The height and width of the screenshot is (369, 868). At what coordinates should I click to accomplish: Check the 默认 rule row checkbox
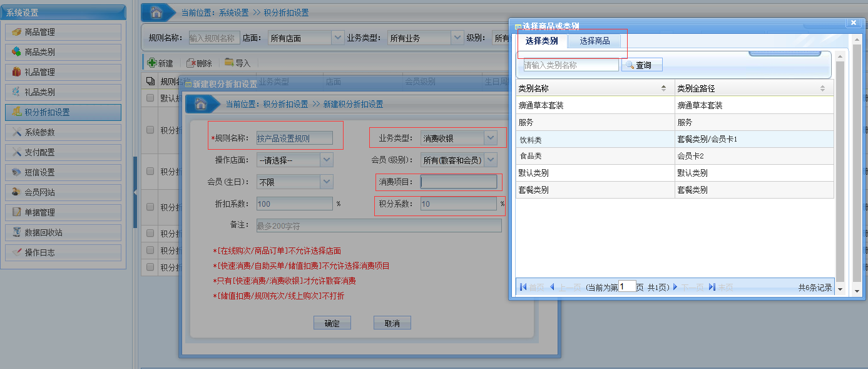150,98
